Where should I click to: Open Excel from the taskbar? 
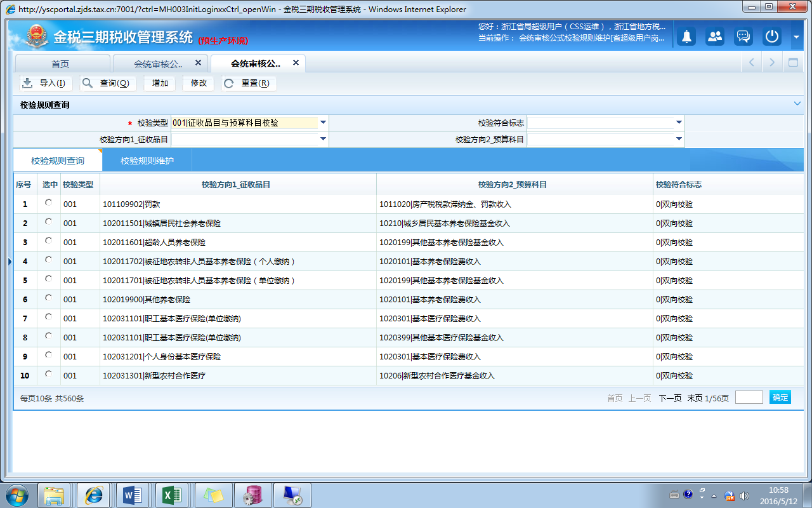tap(173, 495)
